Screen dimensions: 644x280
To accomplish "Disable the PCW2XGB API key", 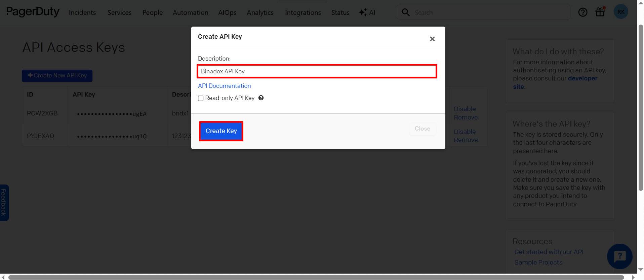I will [465, 109].
